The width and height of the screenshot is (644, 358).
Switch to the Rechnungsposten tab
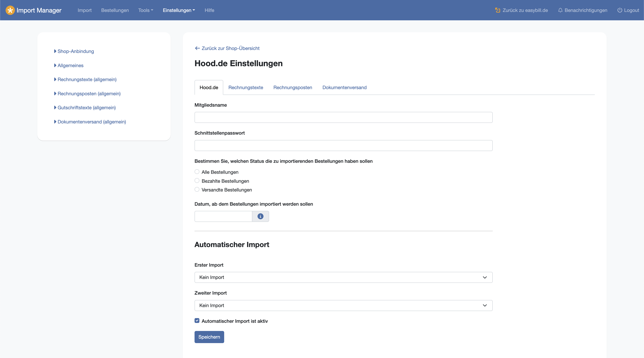coord(293,88)
